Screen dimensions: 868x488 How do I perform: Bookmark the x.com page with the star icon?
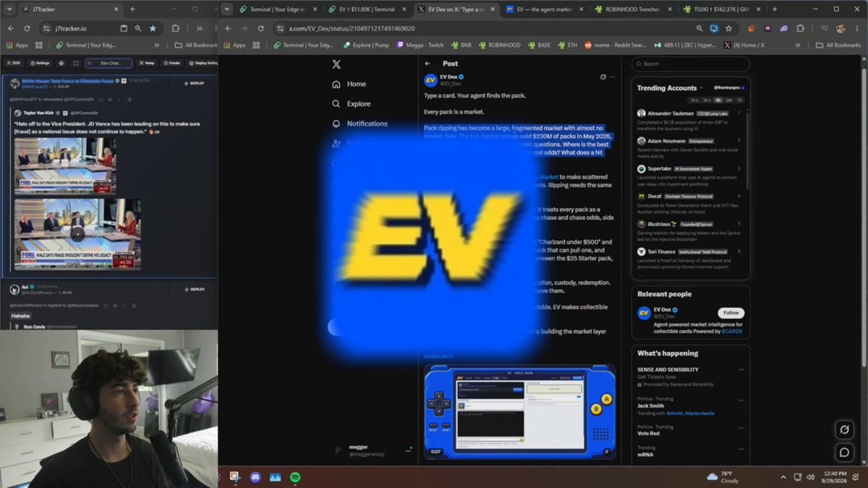(x=728, y=28)
